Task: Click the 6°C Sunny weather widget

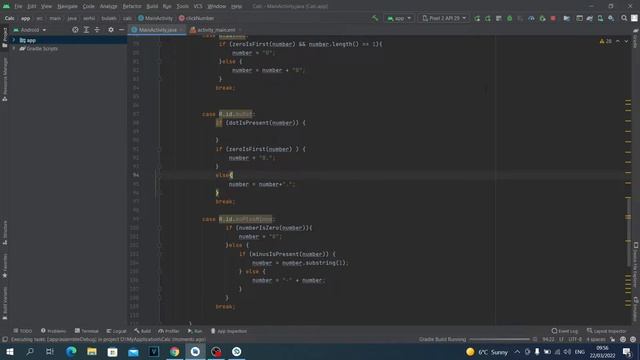Action: [x=487, y=351]
